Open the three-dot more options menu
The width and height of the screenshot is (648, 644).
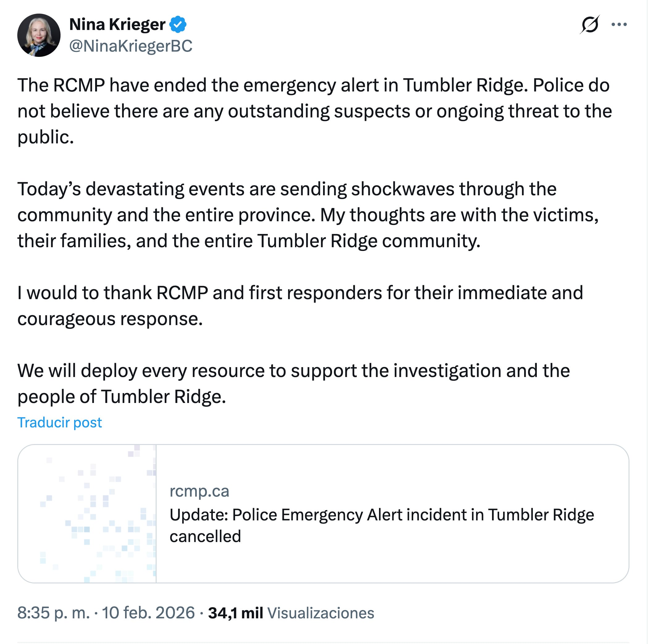[x=619, y=24]
